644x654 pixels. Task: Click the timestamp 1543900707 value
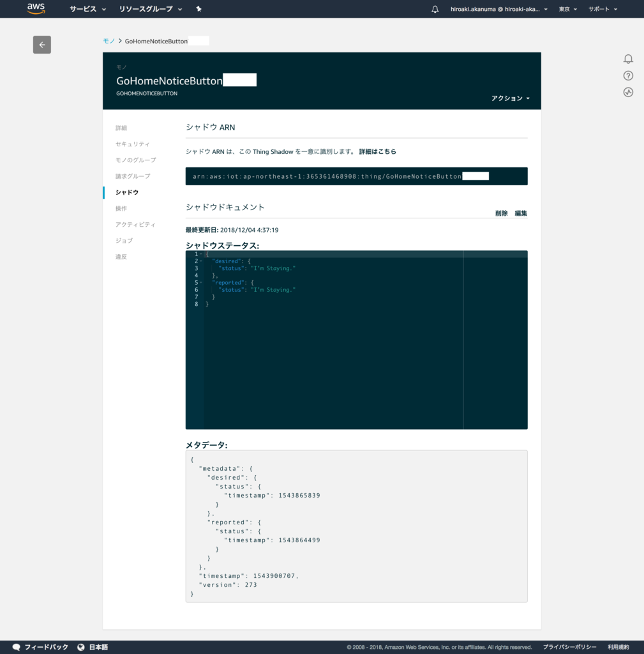pos(274,576)
